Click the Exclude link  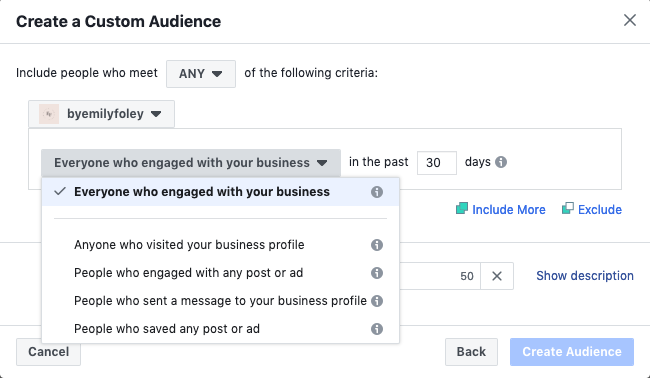600,210
